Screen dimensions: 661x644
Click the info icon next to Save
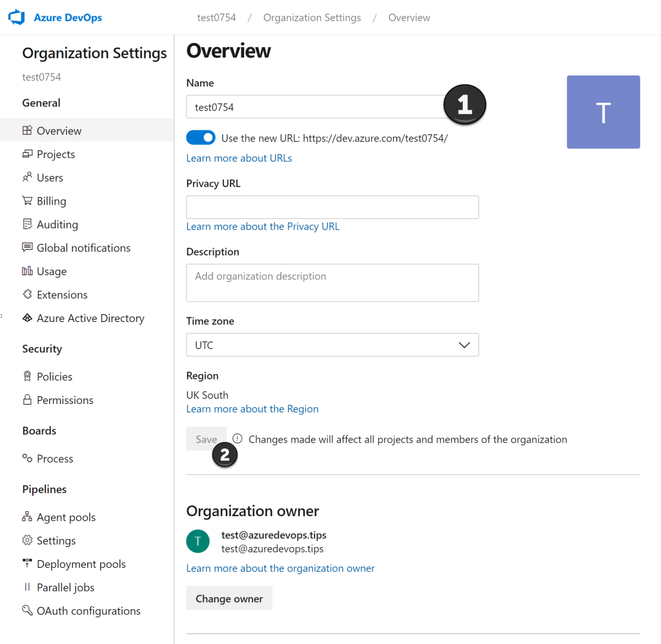237,438
